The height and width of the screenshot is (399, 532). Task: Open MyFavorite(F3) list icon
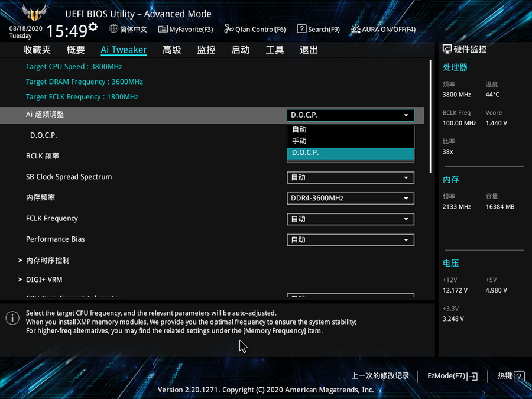pos(163,29)
